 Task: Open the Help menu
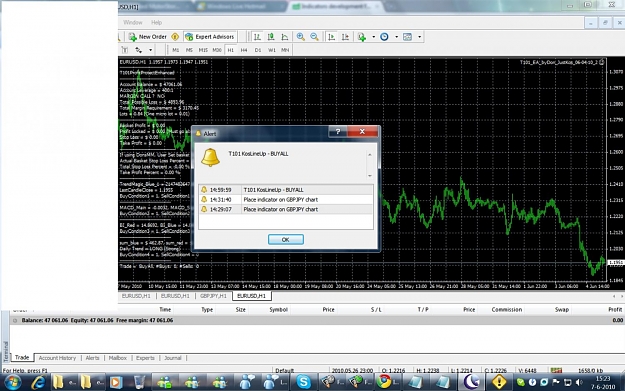(156, 22)
